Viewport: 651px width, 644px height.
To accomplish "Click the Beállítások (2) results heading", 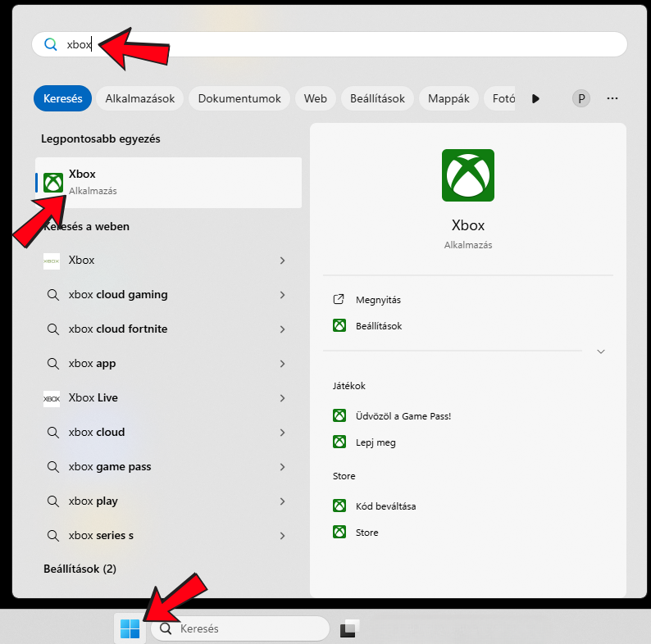I will [80, 569].
